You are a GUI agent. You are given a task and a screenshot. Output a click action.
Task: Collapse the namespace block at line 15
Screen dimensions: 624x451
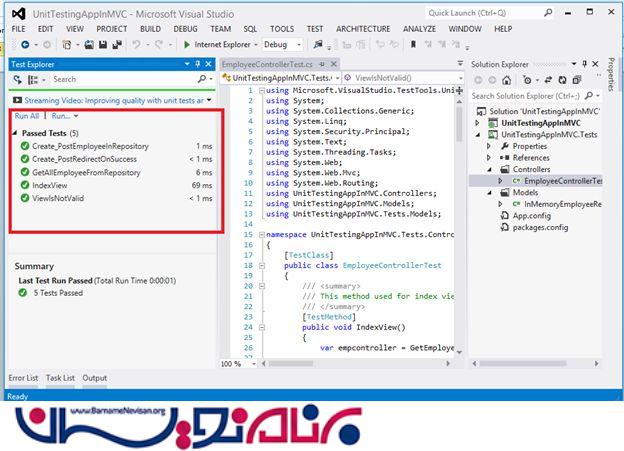262,235
